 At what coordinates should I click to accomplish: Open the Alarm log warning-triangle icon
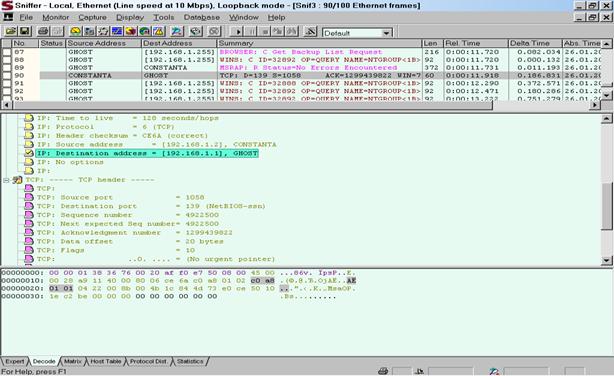pos(158,31)
